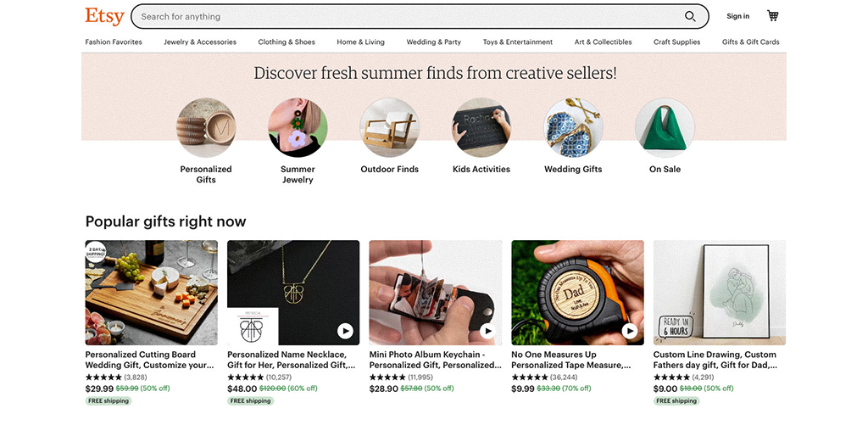Viewport: 868px width, 425px height.
Task: Play the Mini Photo Album Keychain video
Action: point(487,331)
